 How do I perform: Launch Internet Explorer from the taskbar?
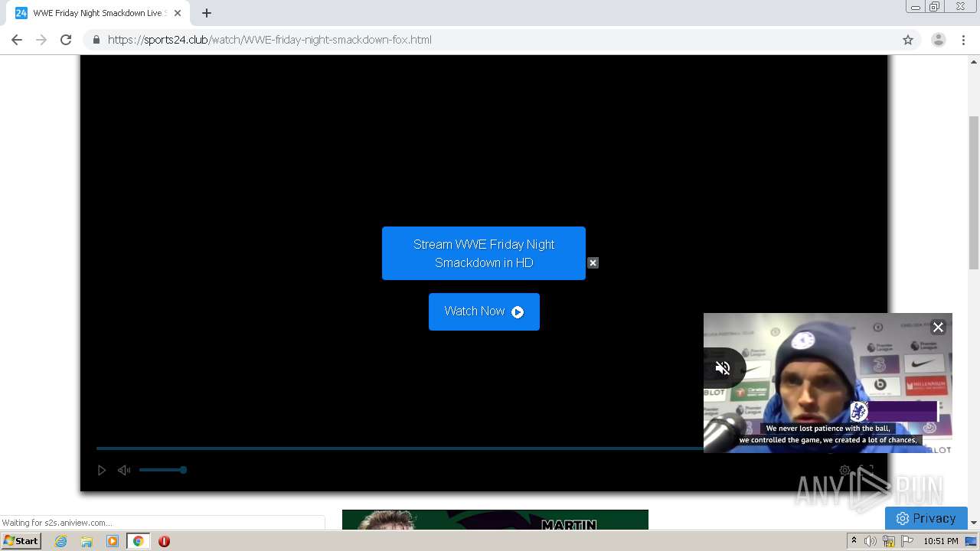(60, 541)
